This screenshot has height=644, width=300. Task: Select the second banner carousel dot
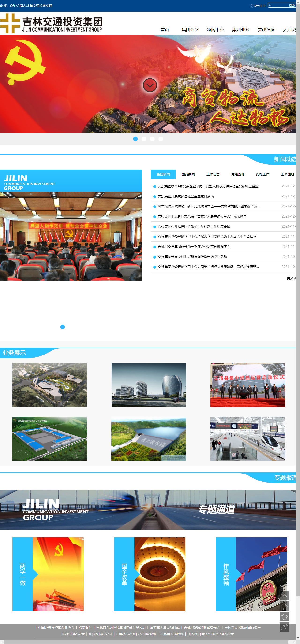pos(144,139)
